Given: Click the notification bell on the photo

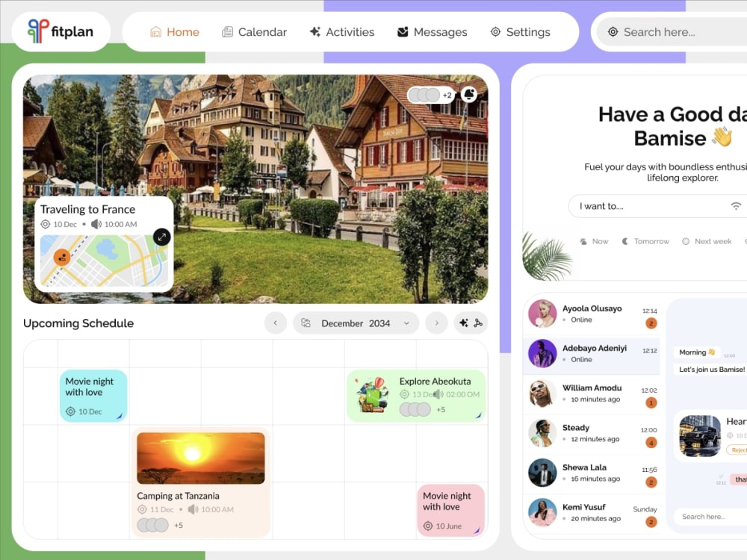Looking at the screenshot, I should [469, 94].
